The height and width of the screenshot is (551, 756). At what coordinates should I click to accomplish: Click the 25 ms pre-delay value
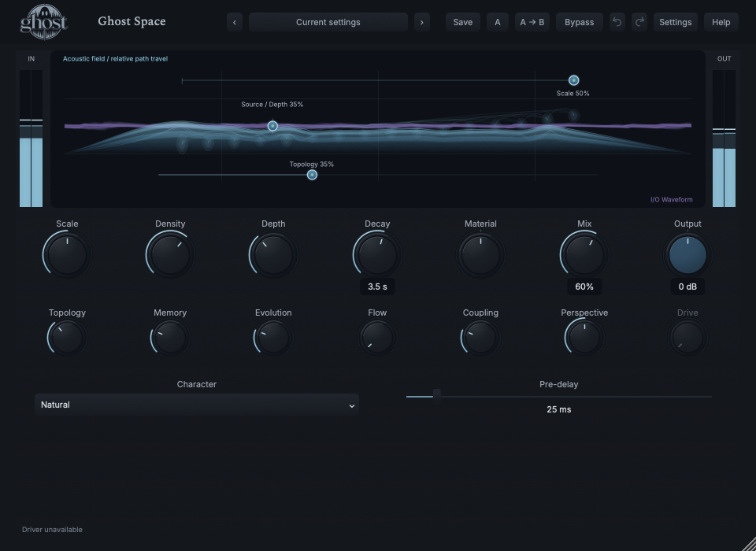click(x=559, y=409)
